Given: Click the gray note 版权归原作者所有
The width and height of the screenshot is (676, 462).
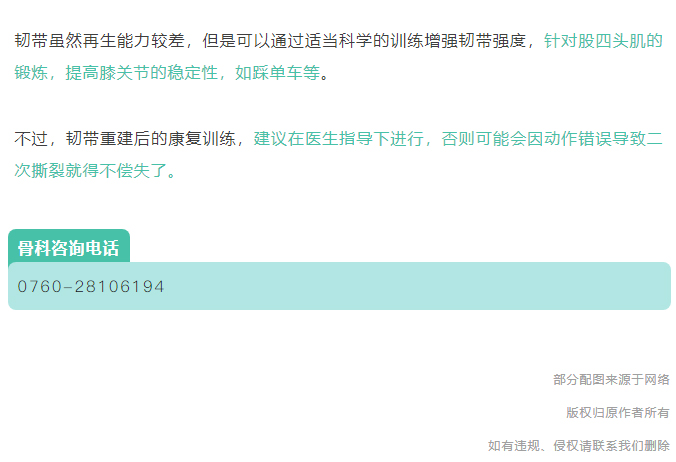Looking at the screenshot, I should tap(618, 412).
